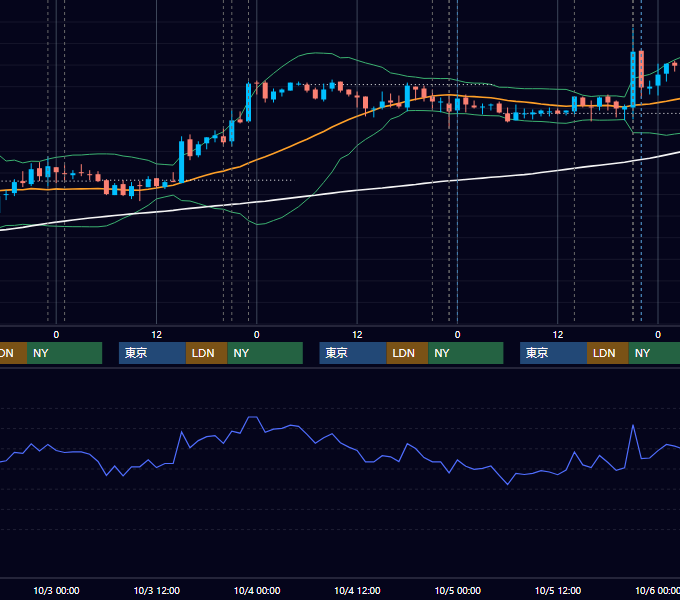Viewport: 680px width, 600px height.
Task: Select the 東京 session block above 10/4 12:00
Action: (353, 353)
